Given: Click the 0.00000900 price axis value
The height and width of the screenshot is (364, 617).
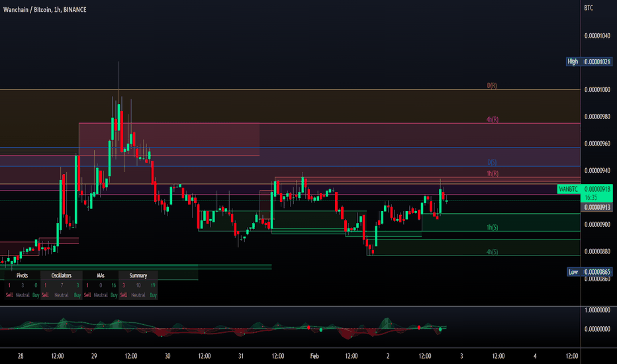Looking at the screenshot, I should (597, 224).
